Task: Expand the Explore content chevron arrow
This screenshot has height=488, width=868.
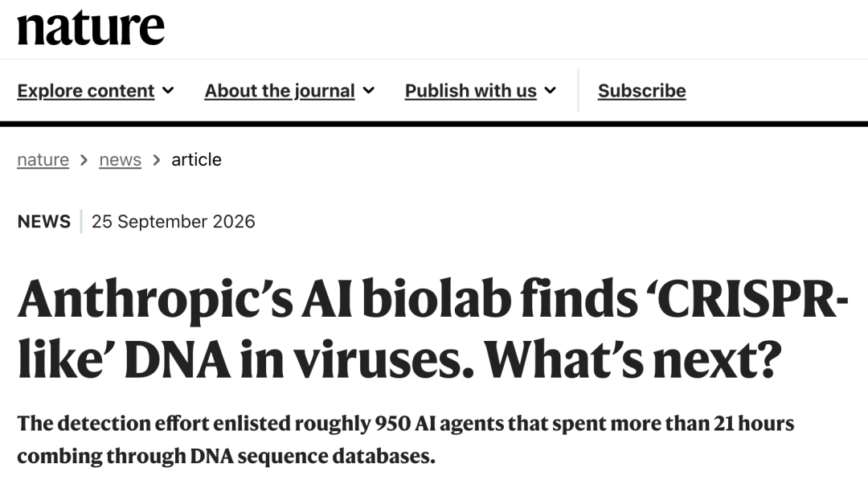Action: coord(168,90)
